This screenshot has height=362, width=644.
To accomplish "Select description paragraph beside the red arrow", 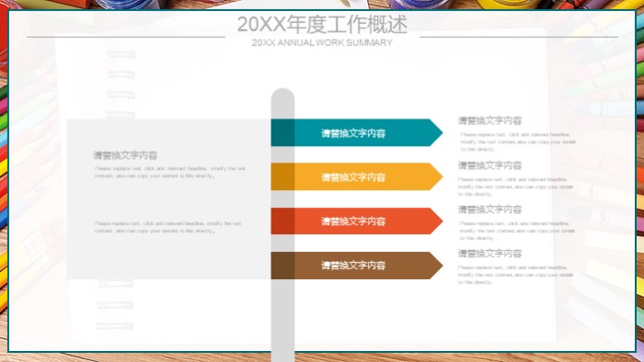I will coord(517,231).
